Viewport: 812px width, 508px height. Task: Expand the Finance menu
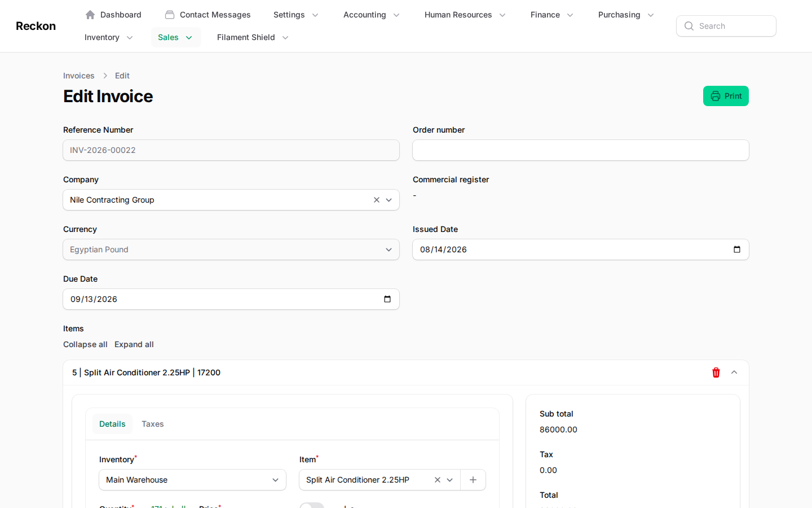[x=552, y=15]
